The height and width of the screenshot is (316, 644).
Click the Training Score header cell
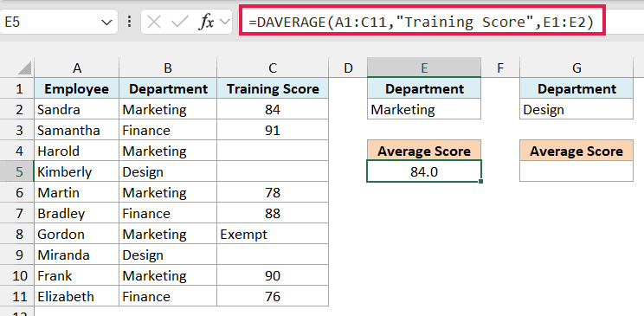[273, 88]
